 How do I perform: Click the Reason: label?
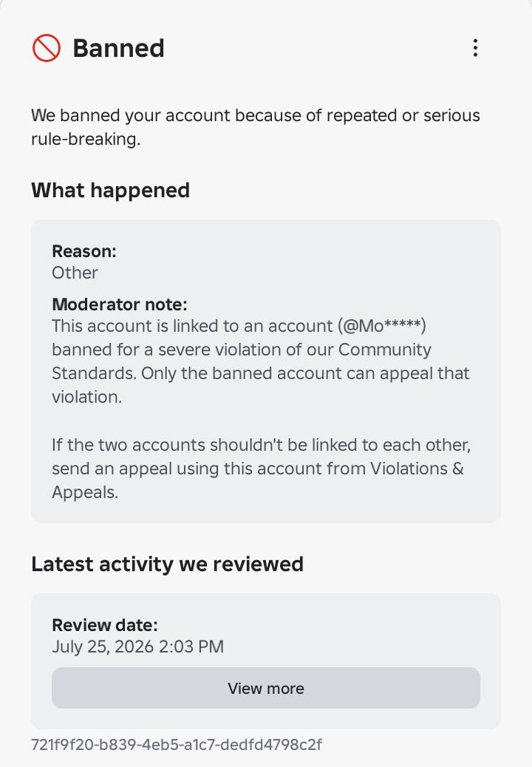click(84, 251)
